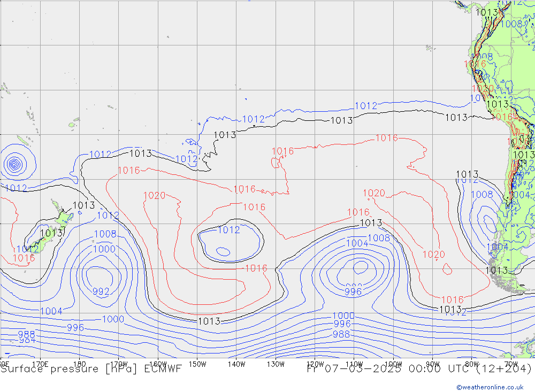This screenshot has width=535, height=392.
Task: Select the '140W' longitude label
Action: 236,364
